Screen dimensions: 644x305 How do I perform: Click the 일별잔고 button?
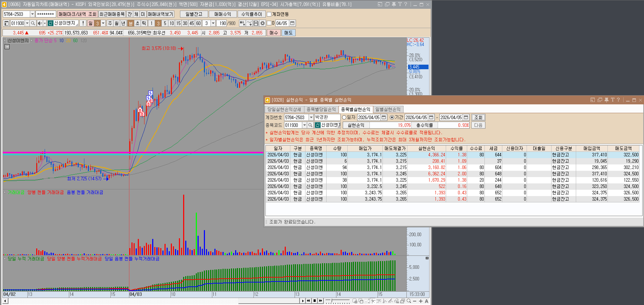point(194,14)
